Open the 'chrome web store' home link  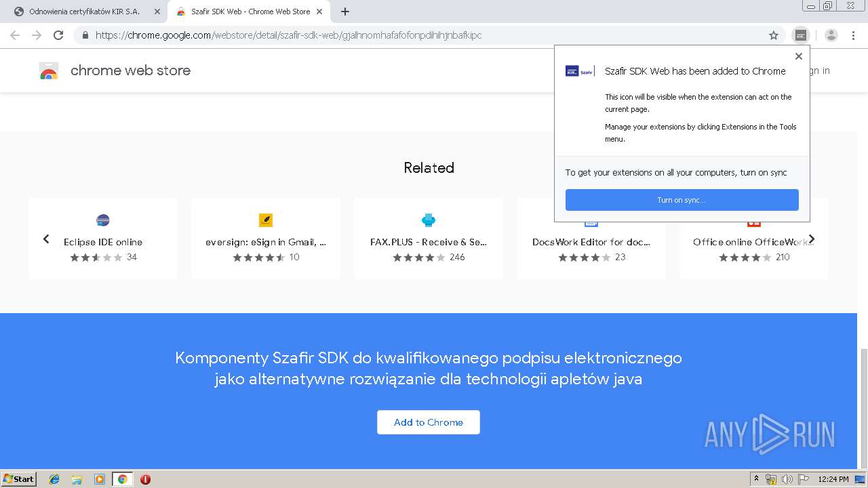click(x=130, y=70)
